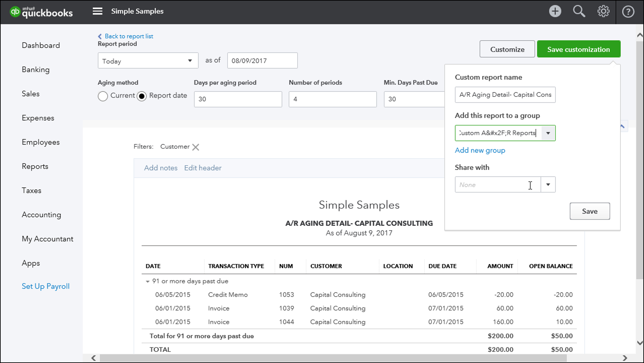Click the Dashboard sidebar menu item
This screenshot has height=363, width=644.
[x=41, y=45]
